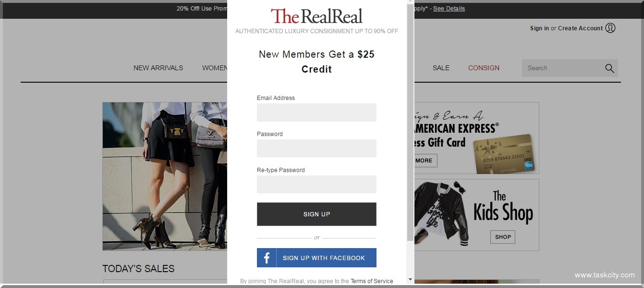The height and width of the screenshot is (288, 644).
Task: Submit the SIGN UP button
Action: click(316, 214)
